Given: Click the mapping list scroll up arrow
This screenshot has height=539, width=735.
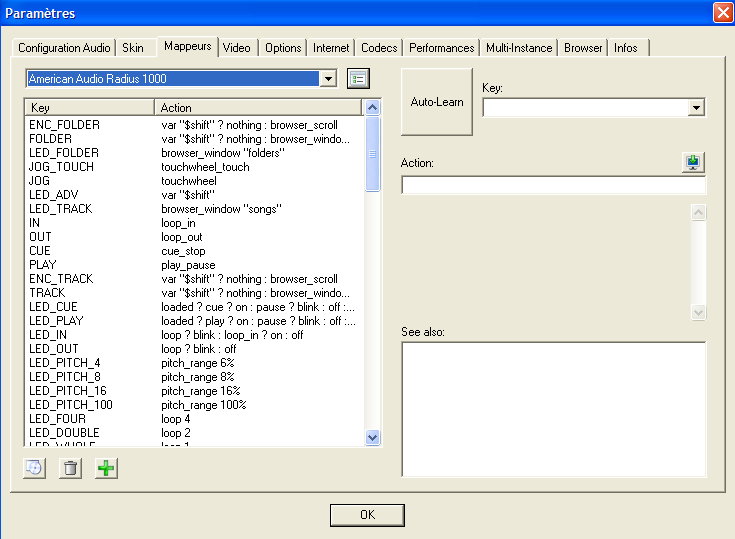Looking at the screenshot, I should click(373, 108).
